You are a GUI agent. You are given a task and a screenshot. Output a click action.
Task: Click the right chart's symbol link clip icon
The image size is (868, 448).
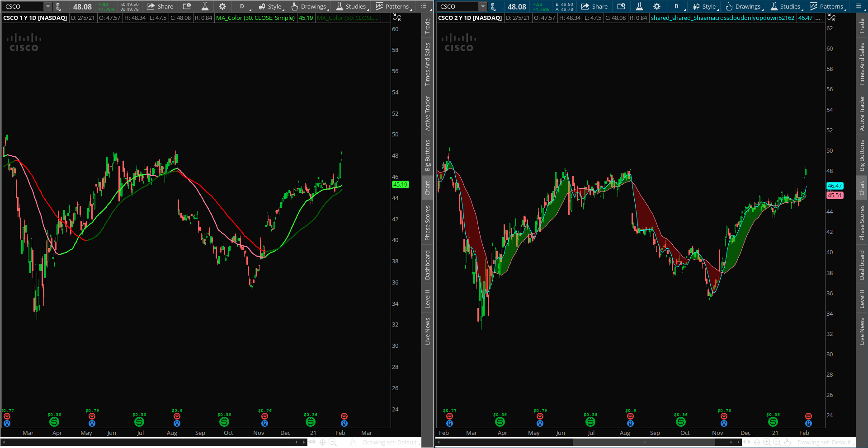pos(493,6)
